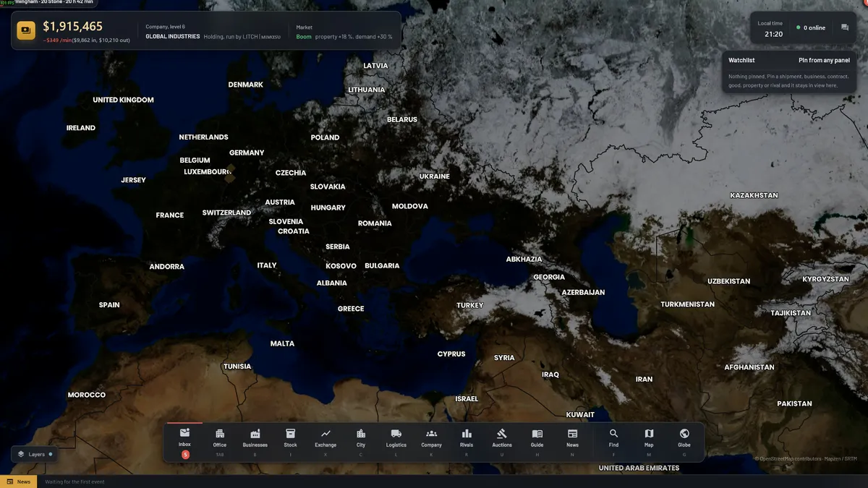Open the News panel in toolbar
The image size is (868, 488).
point(572,442)
